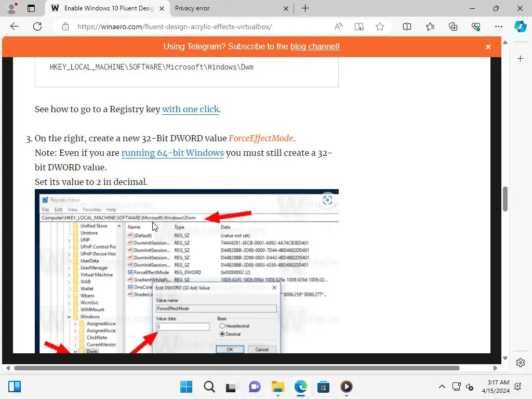Open the with one click link
532x399 pixels.
point(191,109)
